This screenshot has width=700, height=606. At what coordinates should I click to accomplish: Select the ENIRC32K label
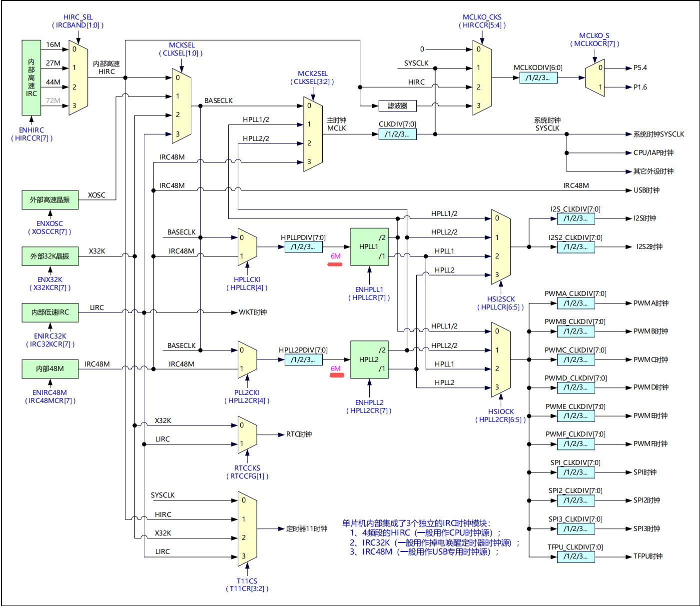pos(50,336)
